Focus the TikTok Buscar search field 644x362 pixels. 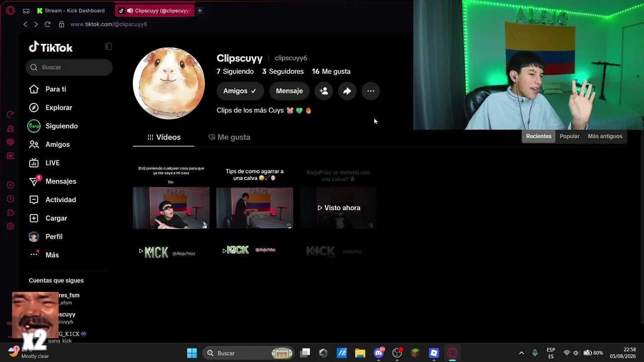[69, 67]
